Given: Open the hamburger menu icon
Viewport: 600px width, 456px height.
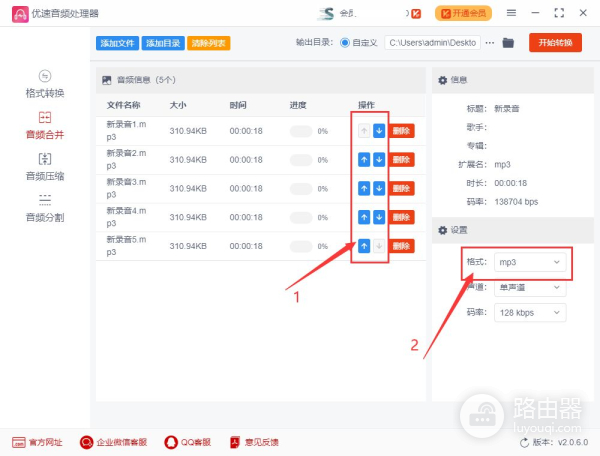Looking at the screenshot, I should click(x=511, y=13).
